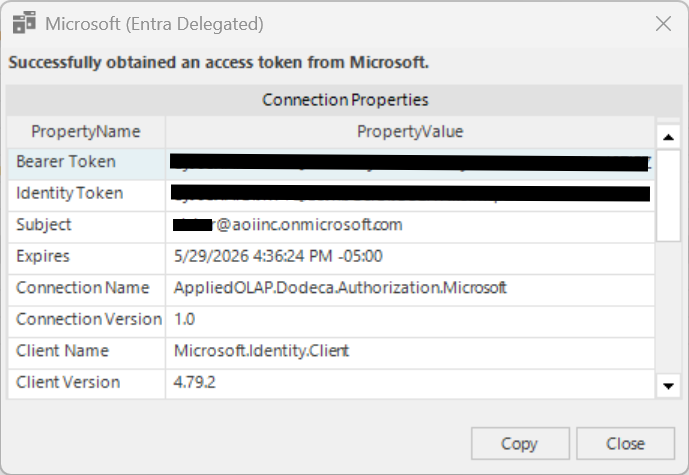689x475 pixels.
Task: Select the Connection Version row label
Action: tap(86, 320)
